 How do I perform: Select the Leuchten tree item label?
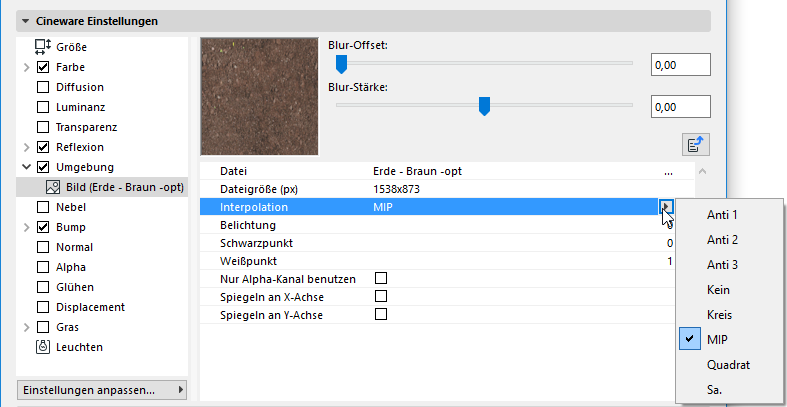(79, 347)
